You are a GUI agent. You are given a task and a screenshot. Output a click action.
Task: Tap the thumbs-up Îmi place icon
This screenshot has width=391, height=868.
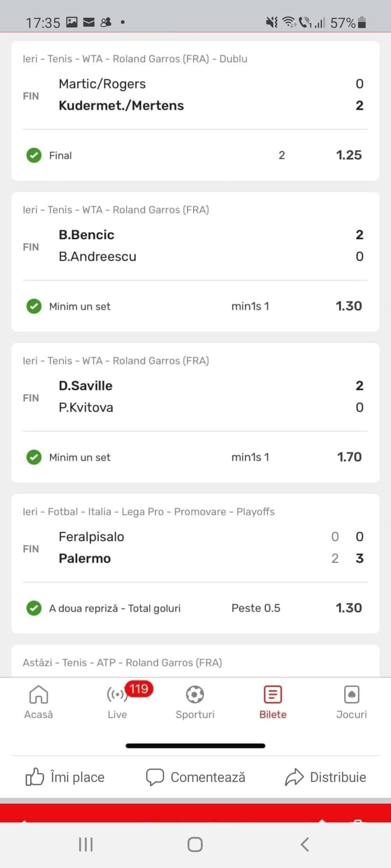coord(35,777)
